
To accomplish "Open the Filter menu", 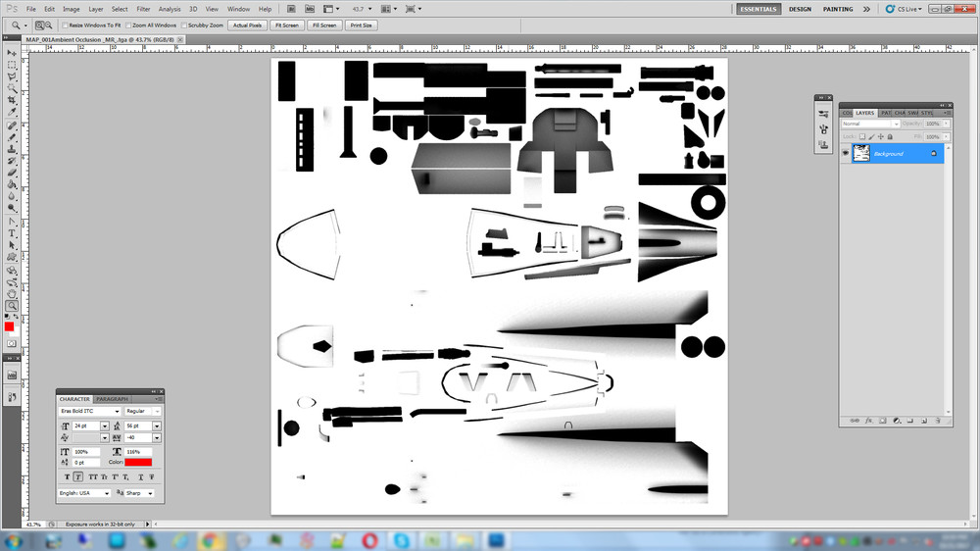I will coord(143,9).
